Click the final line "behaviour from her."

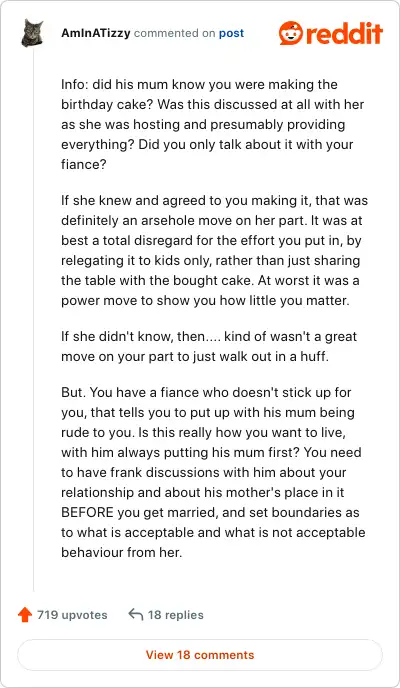click(121, 552)
